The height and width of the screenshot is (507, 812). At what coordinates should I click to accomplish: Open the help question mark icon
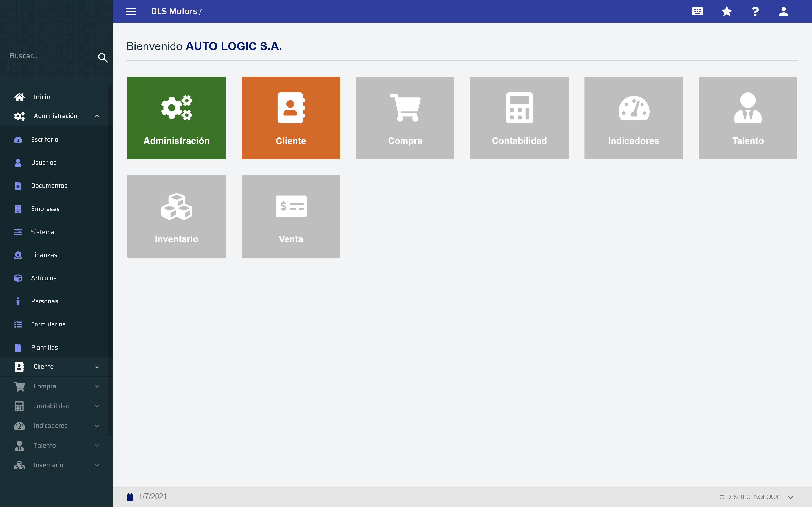[755, 11]
